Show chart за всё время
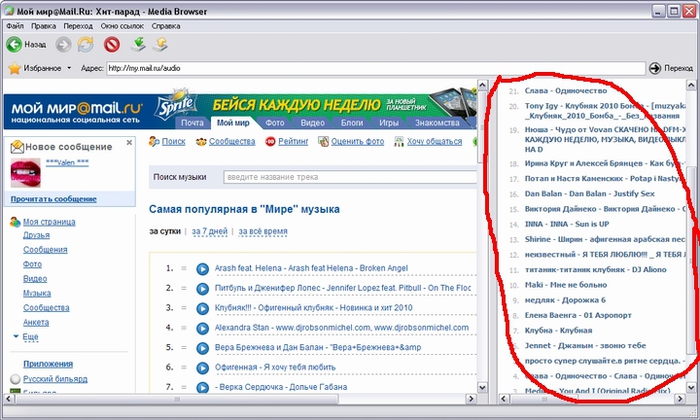 (x=263, y=231)
